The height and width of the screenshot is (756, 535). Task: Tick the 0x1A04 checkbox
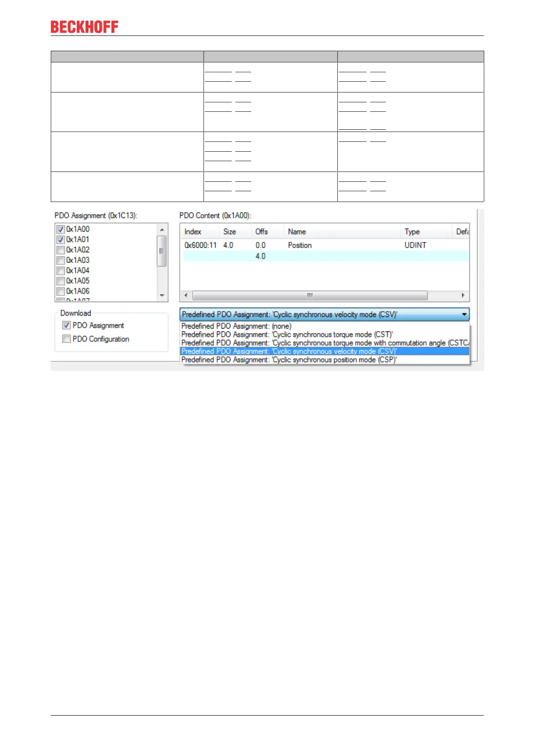point(61,271)
